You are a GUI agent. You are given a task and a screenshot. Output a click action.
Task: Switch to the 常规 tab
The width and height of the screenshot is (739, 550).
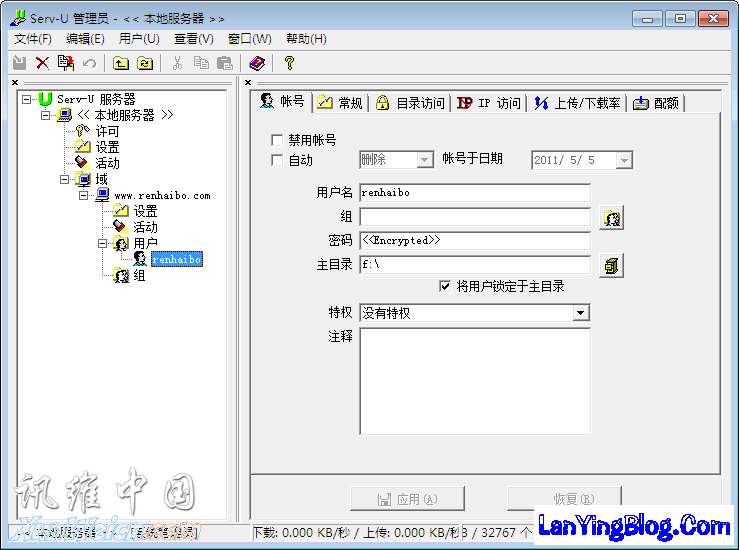point(340,103)
